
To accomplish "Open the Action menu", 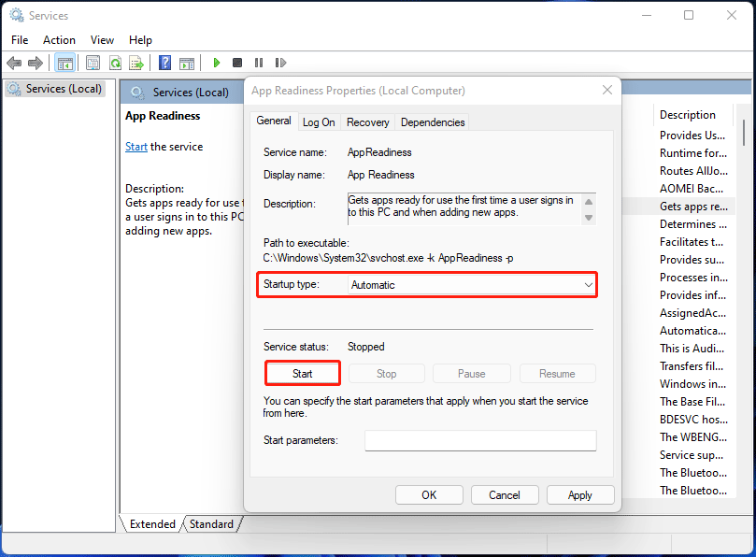I will pyautogui.click(x=59, y=39).
